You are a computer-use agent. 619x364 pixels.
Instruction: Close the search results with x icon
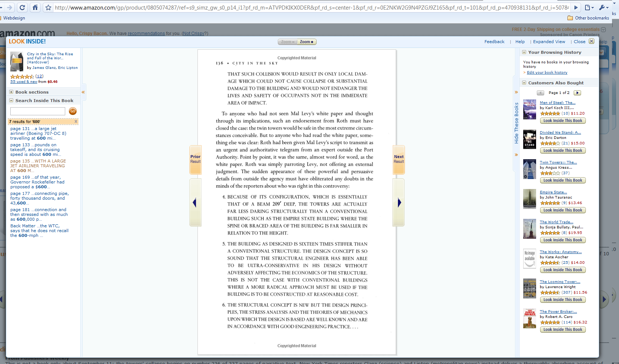point(76,122)
